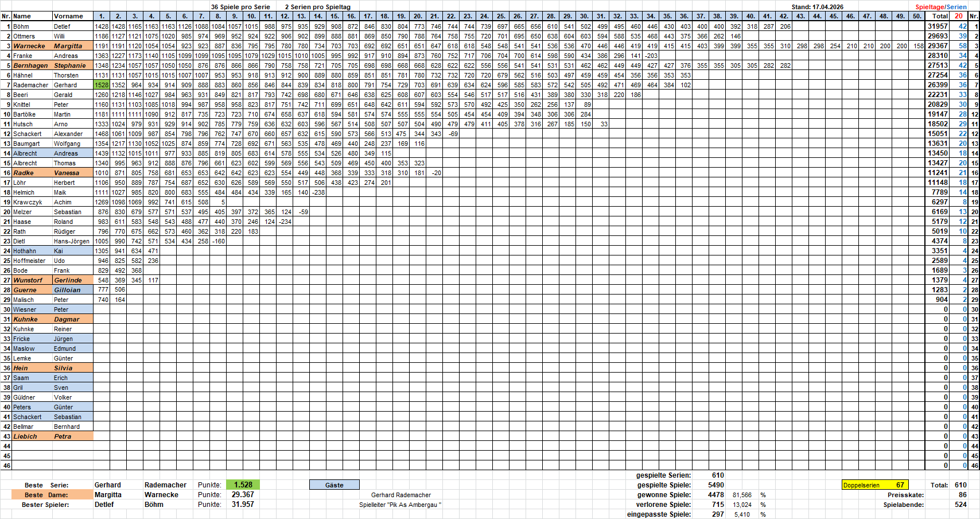Click the orange Warnecke name cell
The image size is (980, 519).
pos(32,46)
